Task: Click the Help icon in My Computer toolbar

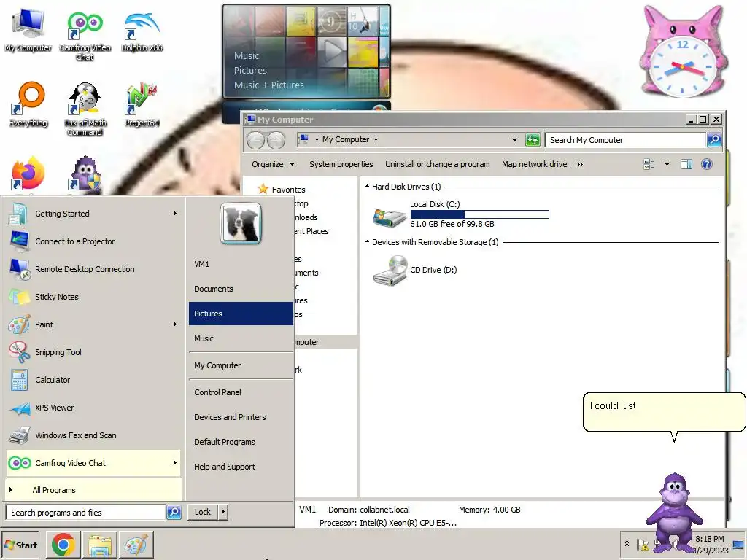Action: 706,164
